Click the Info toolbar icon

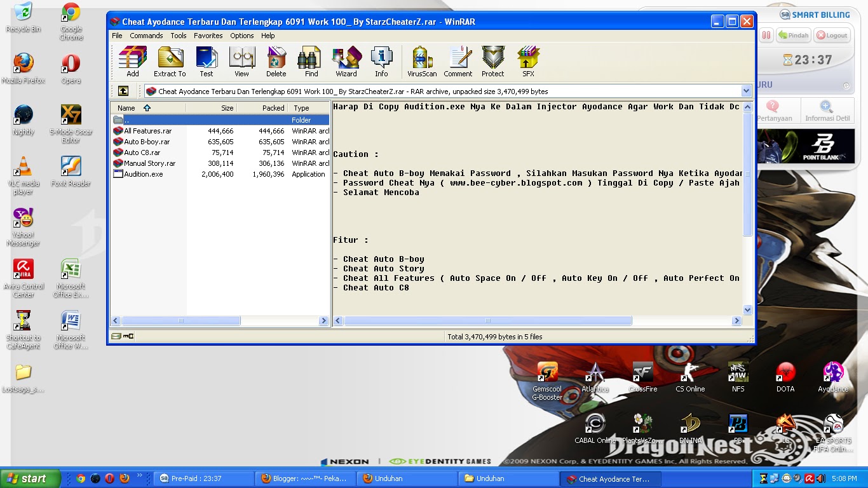point(381,62)
